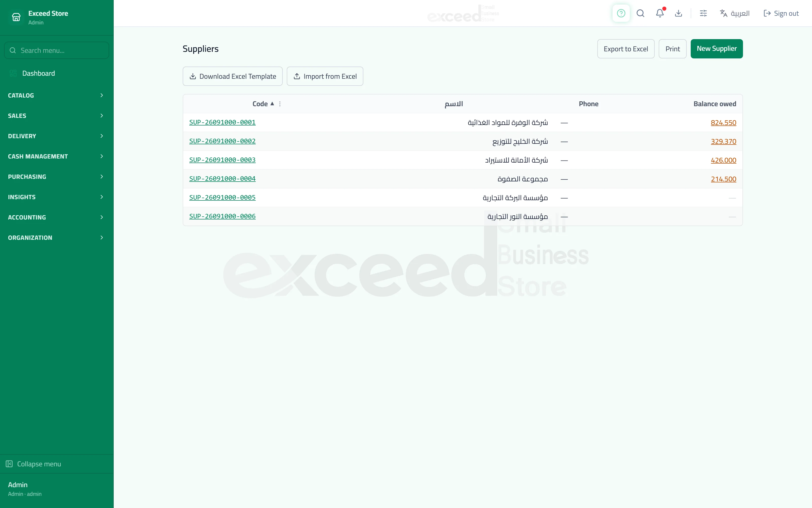
Task: Click Export to Excel button
Action: [x=626, y=49]
